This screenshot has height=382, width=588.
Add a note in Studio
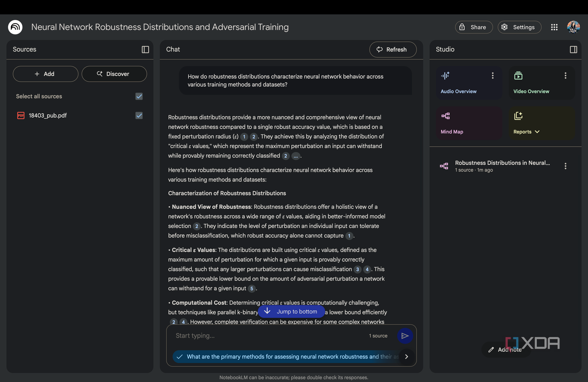coord(506,349)
